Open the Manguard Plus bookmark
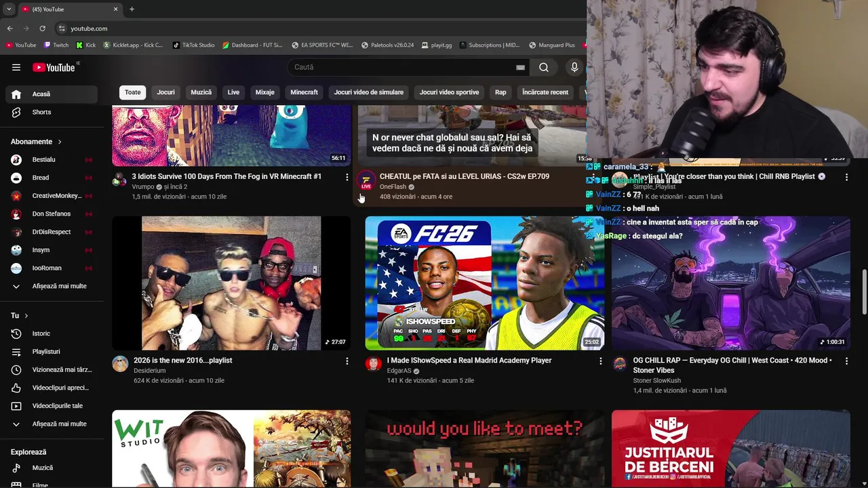 552,45
